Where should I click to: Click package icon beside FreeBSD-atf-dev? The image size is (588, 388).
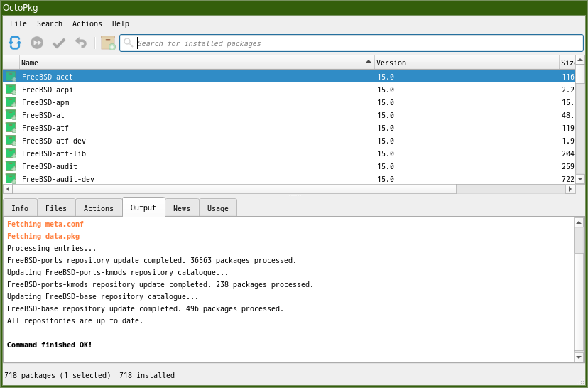point(11,140)
